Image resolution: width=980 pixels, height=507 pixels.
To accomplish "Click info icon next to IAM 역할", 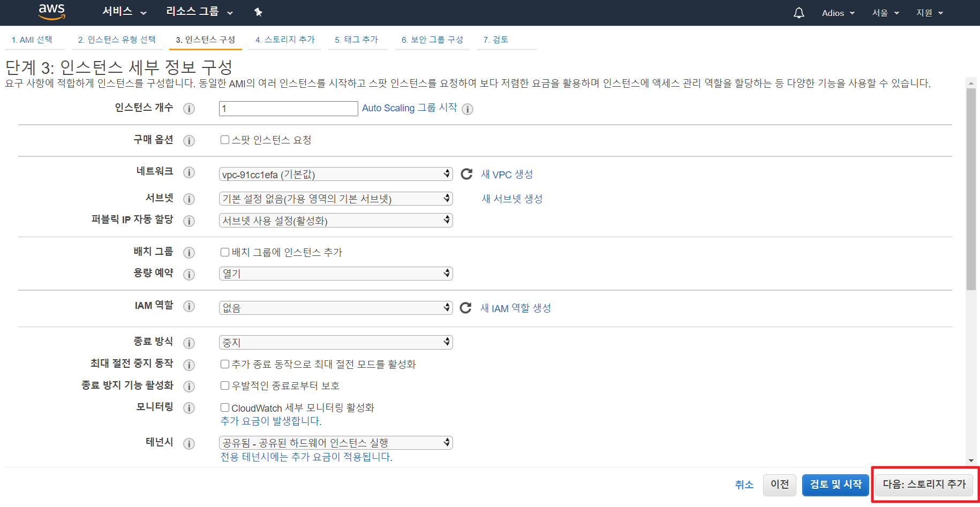I will coord(189,306).
